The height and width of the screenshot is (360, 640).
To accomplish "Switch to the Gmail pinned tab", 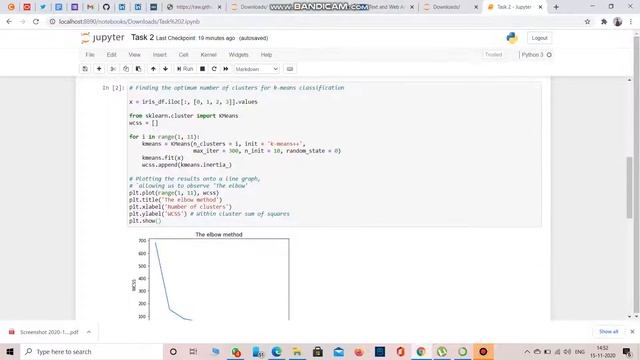I will [90, 7].
